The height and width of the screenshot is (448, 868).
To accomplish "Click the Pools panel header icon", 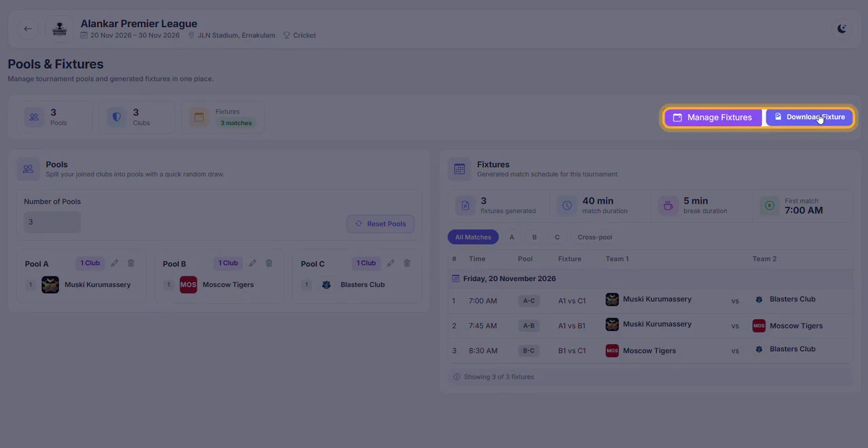I will 28,169.
